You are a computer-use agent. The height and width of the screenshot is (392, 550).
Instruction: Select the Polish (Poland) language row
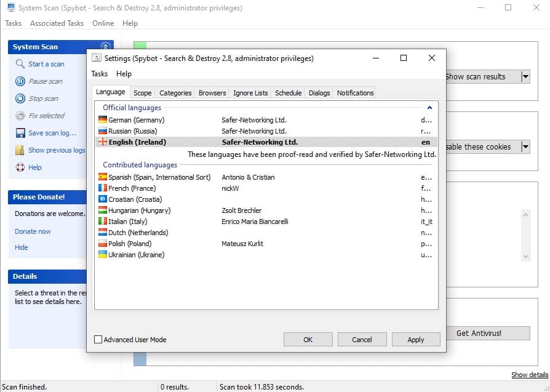click(x=266, y=244)
